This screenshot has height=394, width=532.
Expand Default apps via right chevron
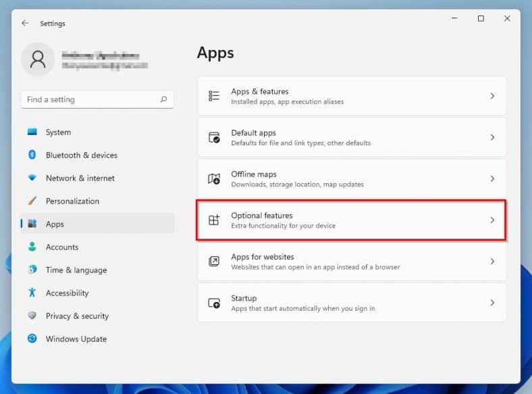492,137
